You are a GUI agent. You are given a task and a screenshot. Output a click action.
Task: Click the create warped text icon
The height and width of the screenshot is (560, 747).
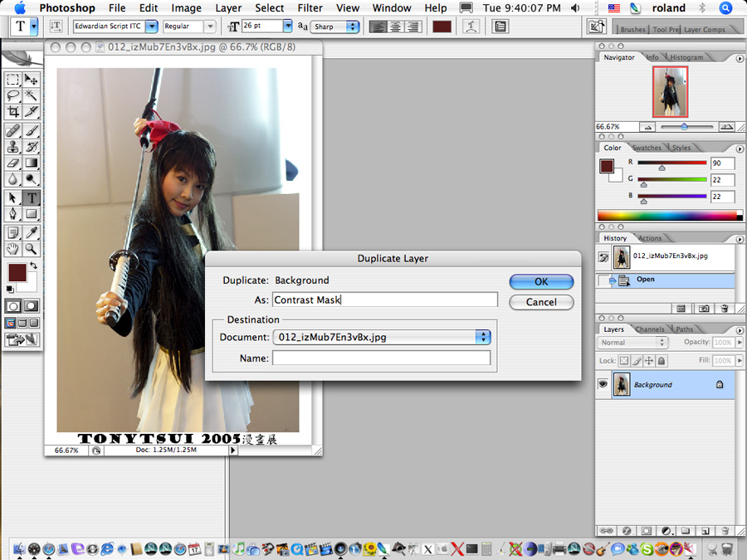[472, 27]
